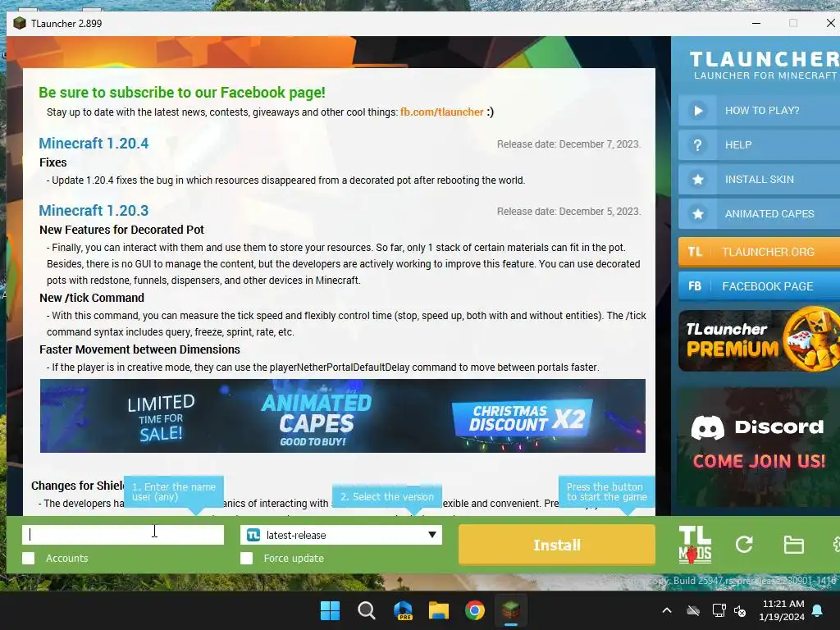Click the Install Skin star icon
This screenshot has width=840, height=630.
[697, 180]
